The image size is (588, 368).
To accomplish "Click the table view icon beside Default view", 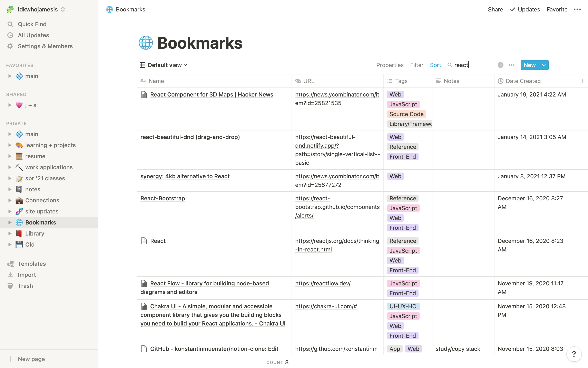I will pos(142,65).
